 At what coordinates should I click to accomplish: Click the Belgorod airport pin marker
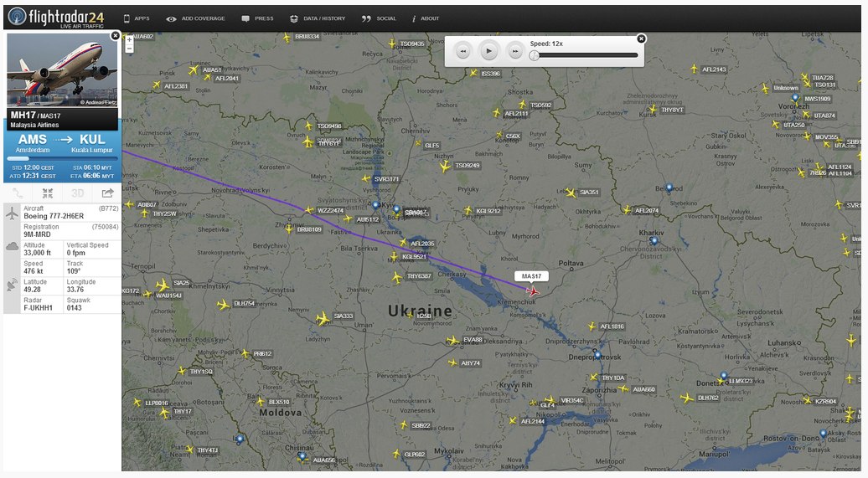pos(669,188)
